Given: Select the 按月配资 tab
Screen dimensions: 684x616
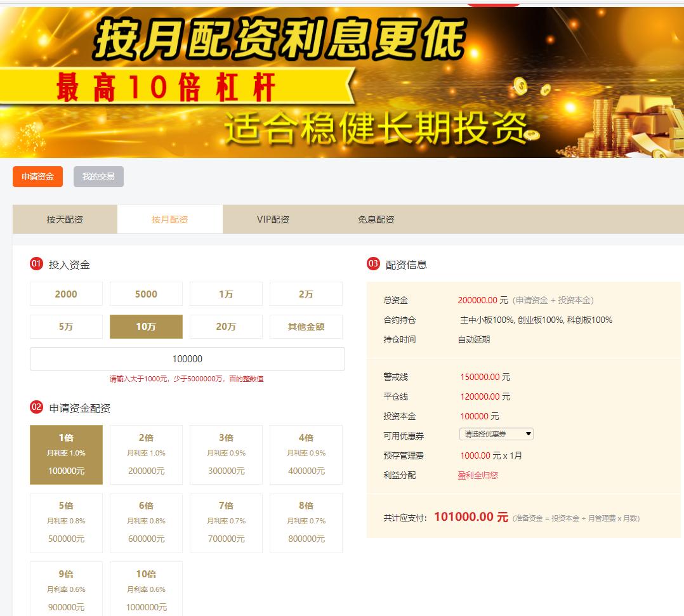Looking at the screenshot, I should click(x=169, y=219).
